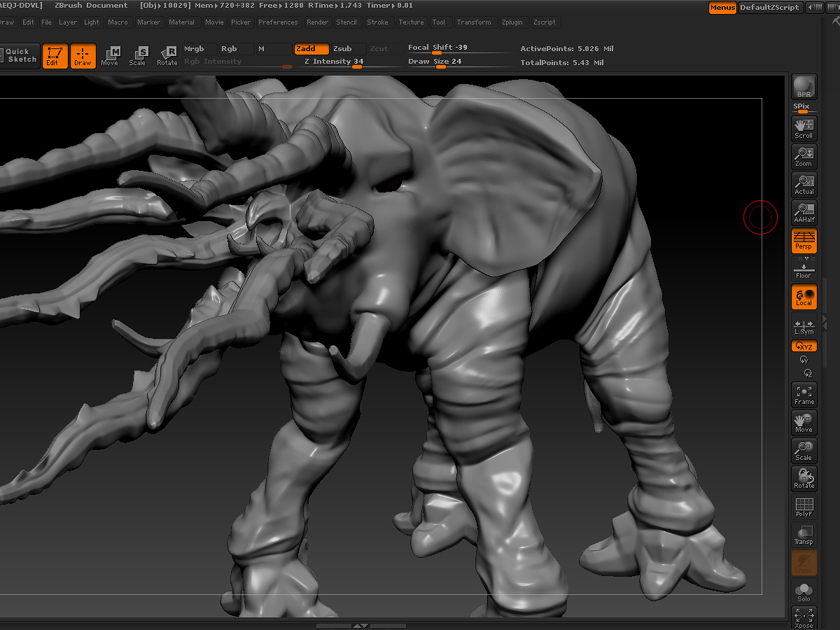The height and width of the screenshot is (630, 840).
Task: Click the Move hand icon in right shelf
Action: [804, 423]
